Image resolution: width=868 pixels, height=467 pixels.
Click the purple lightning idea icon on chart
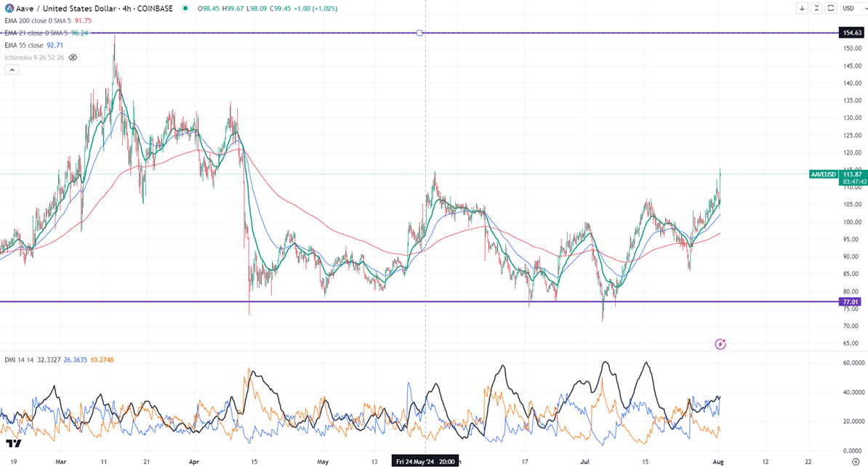click(x=720, y=344)
